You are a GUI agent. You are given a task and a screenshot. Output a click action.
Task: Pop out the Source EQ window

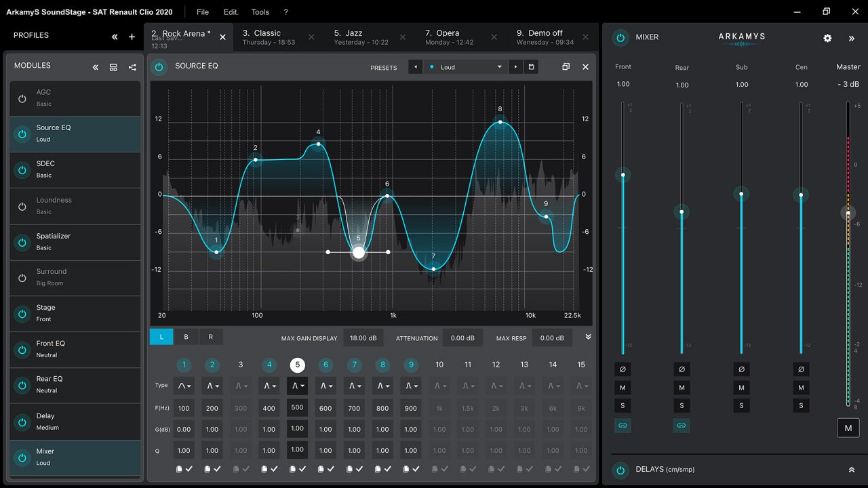(566, 67)
